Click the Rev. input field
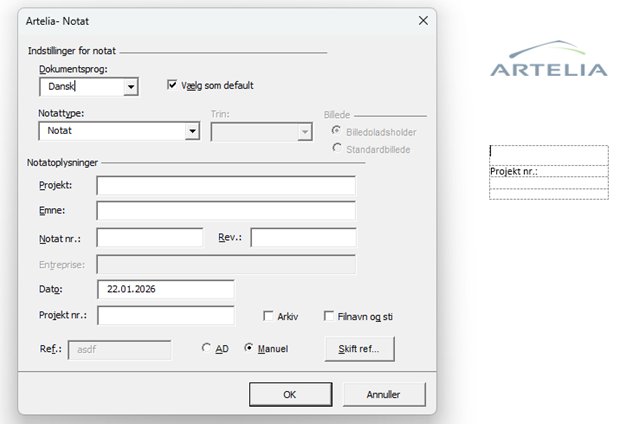This screenshot has height=424, width=625. tap(304, 238)
